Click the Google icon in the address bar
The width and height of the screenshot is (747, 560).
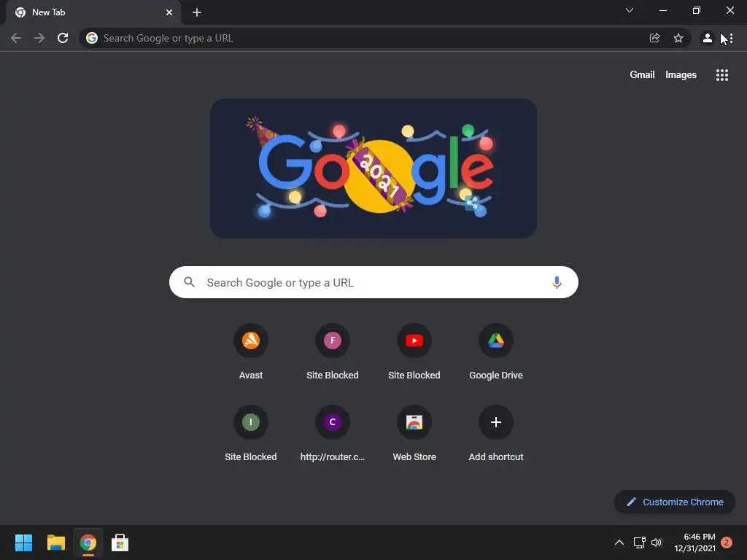(92, 38)
